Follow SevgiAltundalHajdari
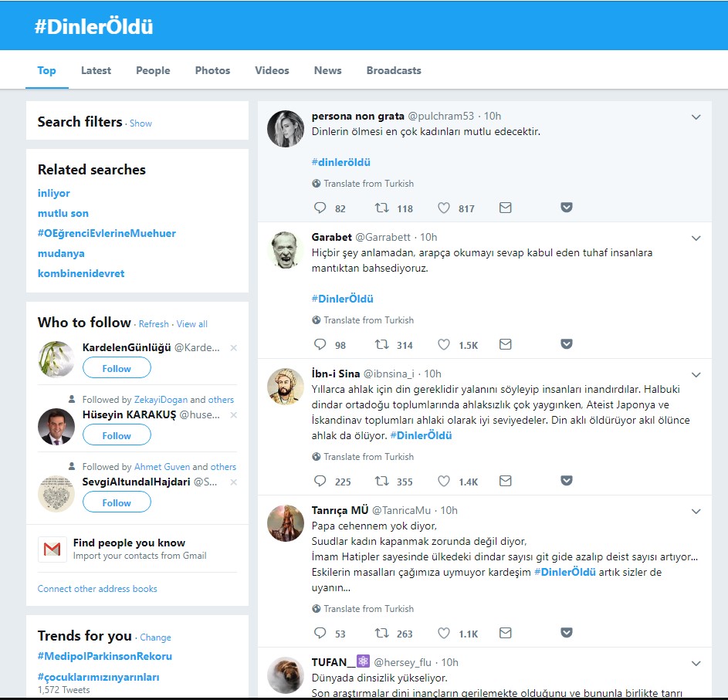The height and width of the screenshot is (700, 728). [x=117, y=502]
